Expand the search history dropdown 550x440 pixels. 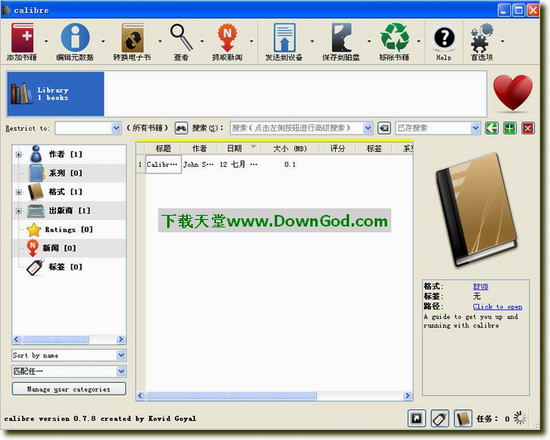(x=367, y=128)
